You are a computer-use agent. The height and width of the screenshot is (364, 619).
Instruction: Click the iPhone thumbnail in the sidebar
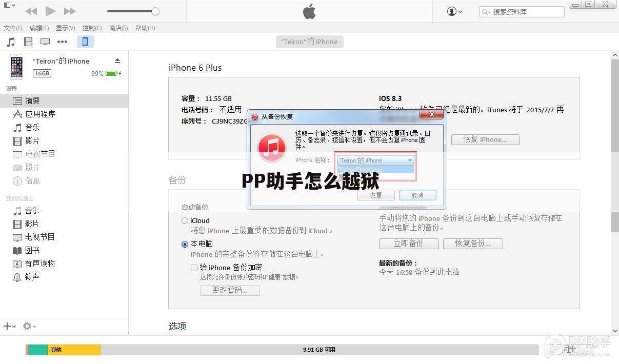(x=17, y=67)
